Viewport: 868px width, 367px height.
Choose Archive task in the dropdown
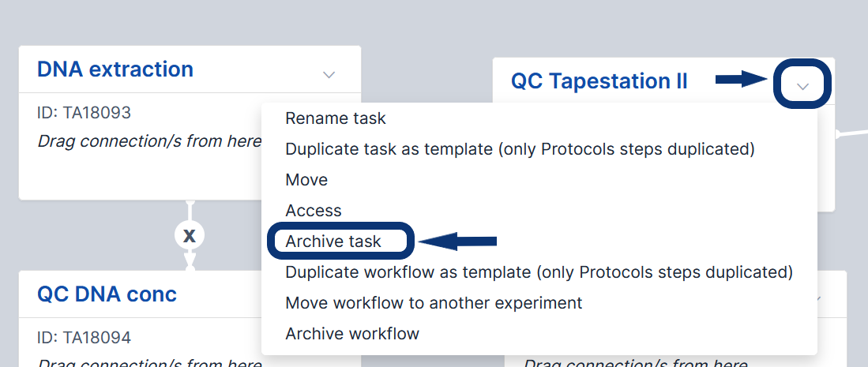point(333,242)
